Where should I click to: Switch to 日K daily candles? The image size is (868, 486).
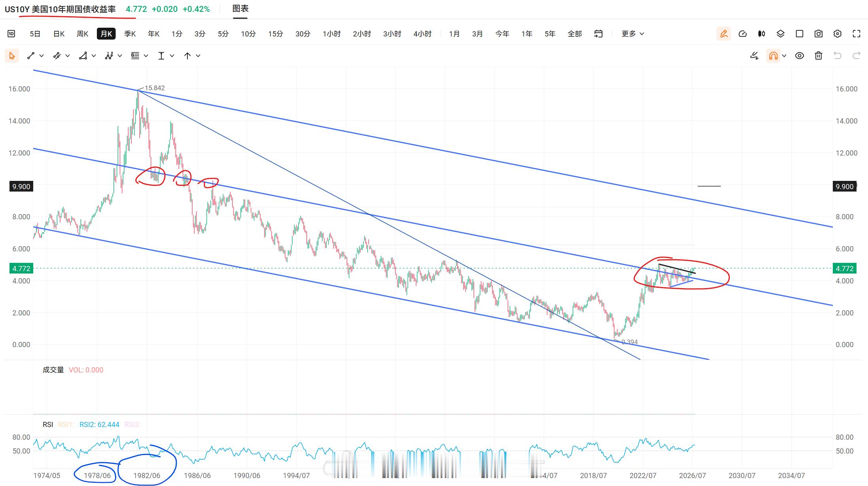coord(59,34)
